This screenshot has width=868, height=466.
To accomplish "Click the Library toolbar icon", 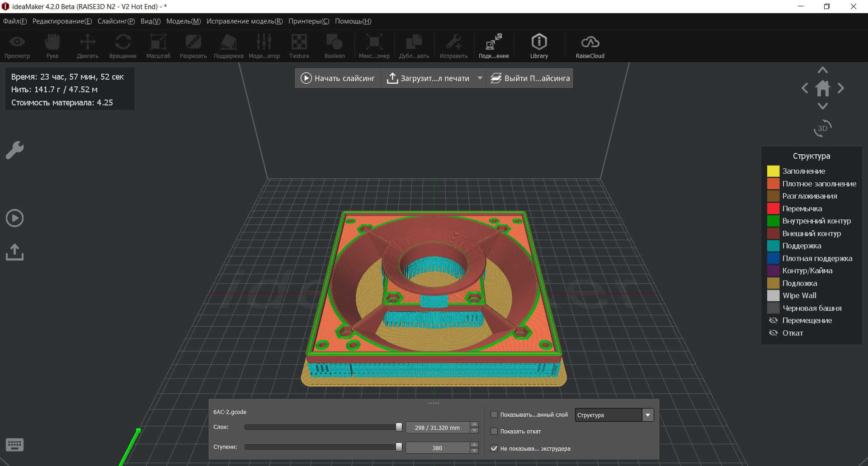I will [x=539, y=46].
